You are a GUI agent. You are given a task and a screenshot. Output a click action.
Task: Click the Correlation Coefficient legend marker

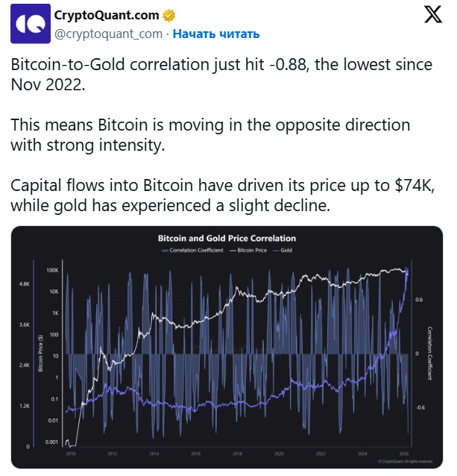(166, 251)
